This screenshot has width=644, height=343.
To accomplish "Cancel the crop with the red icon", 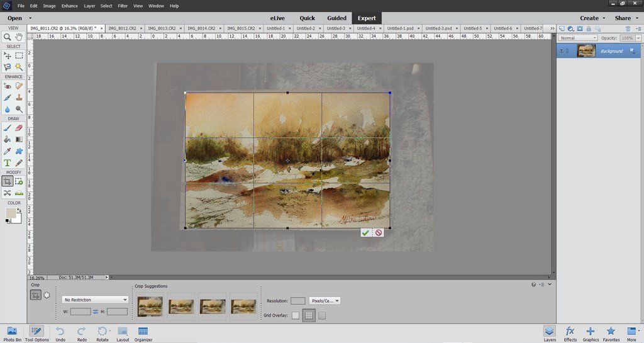I will click(x=379, y=233).
